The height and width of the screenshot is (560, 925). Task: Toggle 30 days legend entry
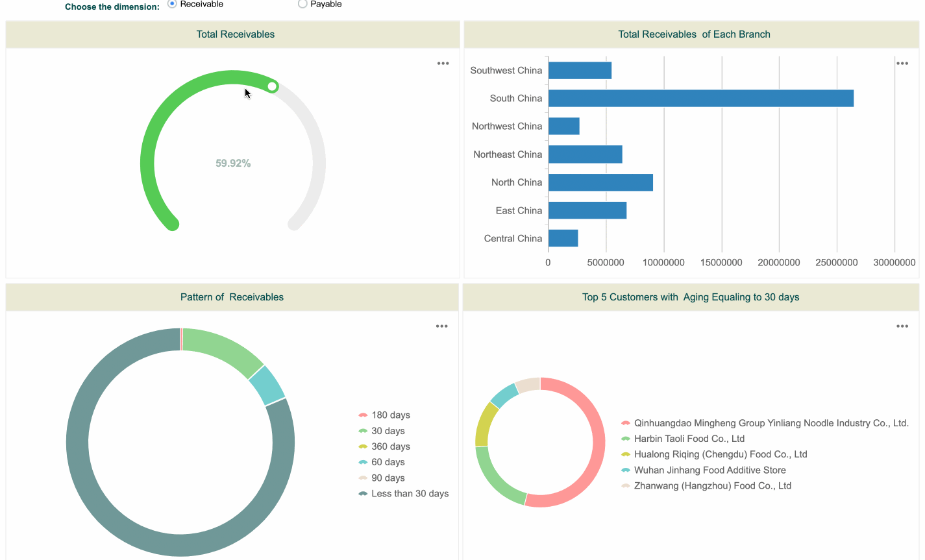coord(382,431)
